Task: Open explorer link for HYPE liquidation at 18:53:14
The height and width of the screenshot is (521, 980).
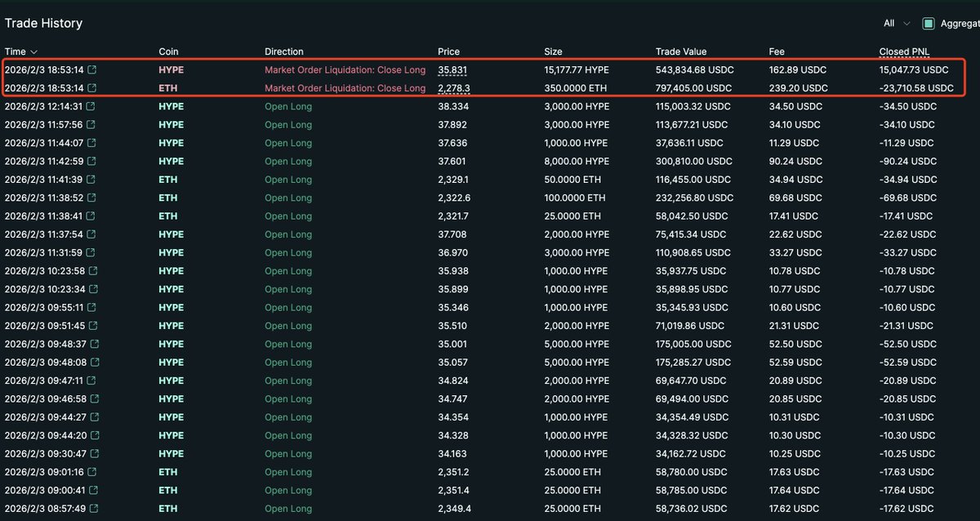Action: point(91,70)
